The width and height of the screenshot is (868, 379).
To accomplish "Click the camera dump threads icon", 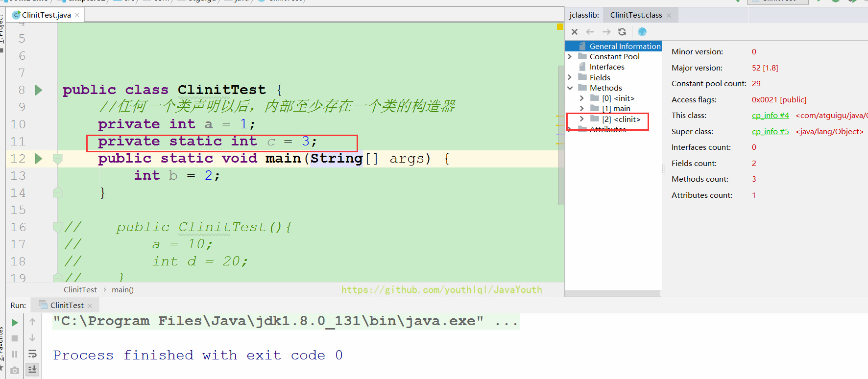I will 15,370.
